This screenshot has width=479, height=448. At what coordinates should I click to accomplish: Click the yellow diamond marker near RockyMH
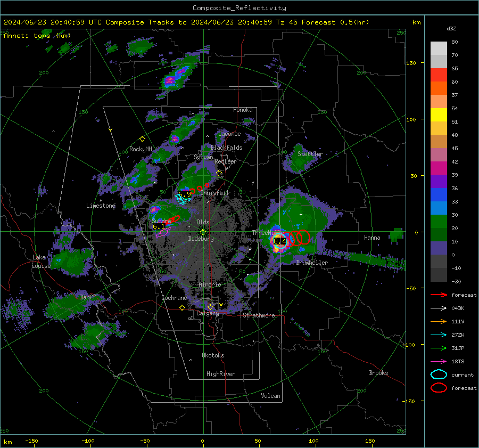click(x=142, y=139)
